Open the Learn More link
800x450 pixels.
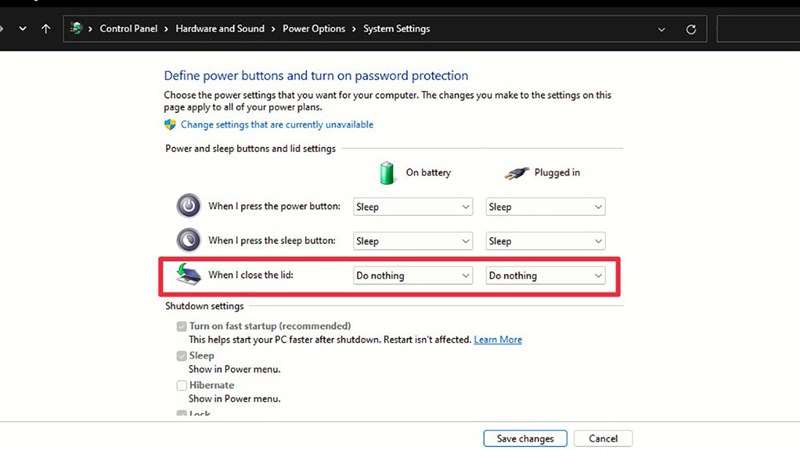498,340
